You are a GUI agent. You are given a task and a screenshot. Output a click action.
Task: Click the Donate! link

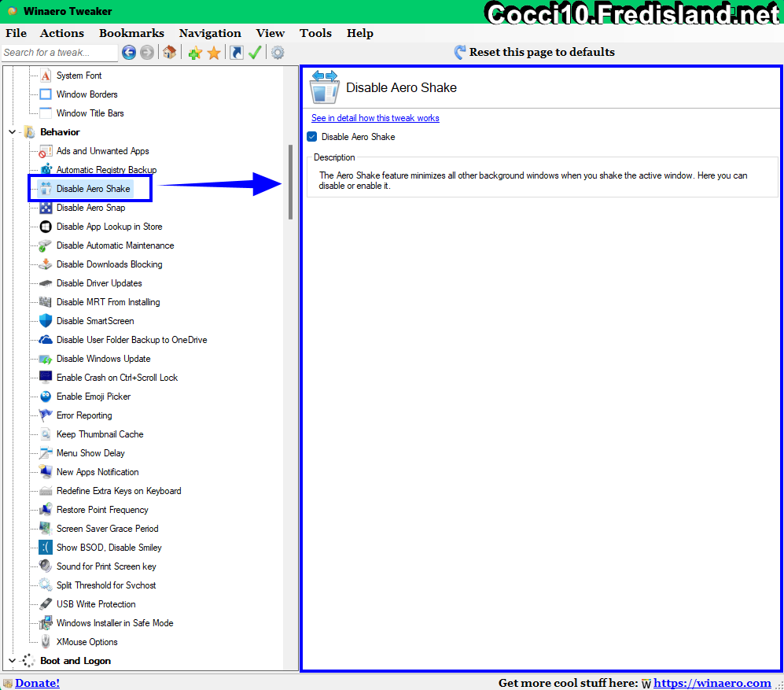coord(37,683)
